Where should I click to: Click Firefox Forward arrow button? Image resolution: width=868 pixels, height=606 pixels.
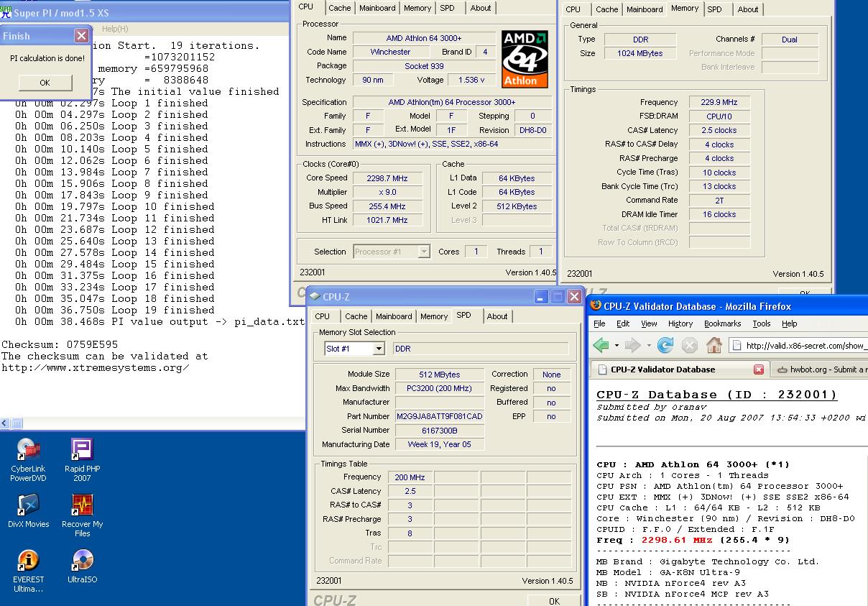[632, 346]
